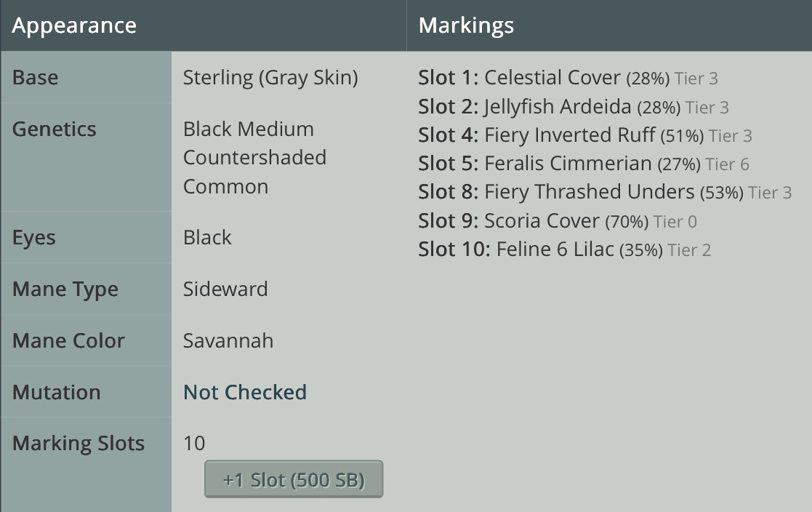Click the Black Medium Countershaded Common genetics

click(x=254, y=158)
